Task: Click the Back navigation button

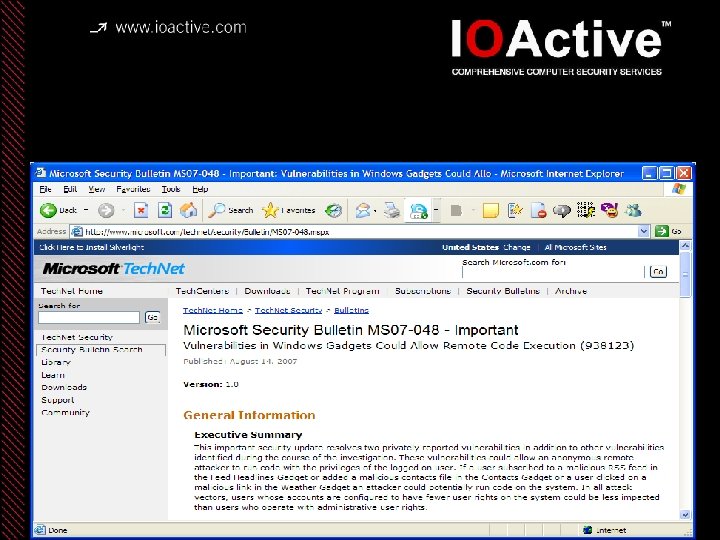Action: pyautogui.click(x=58, y=210)
